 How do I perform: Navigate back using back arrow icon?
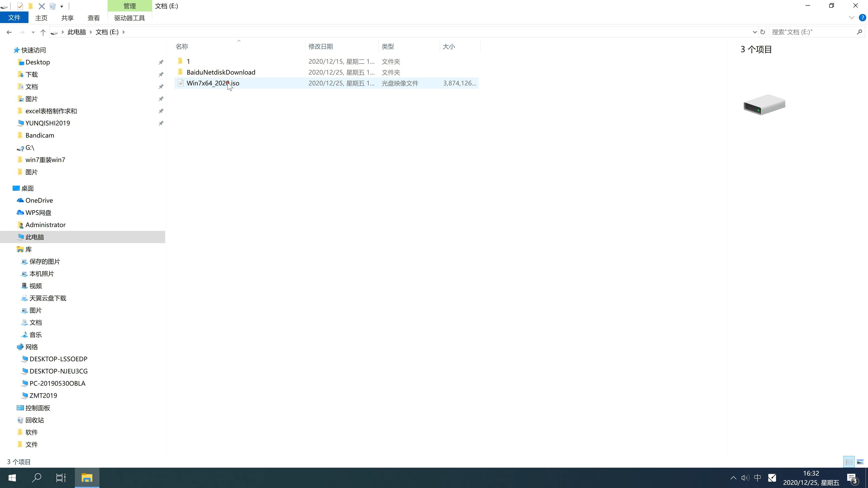[8, 32]
